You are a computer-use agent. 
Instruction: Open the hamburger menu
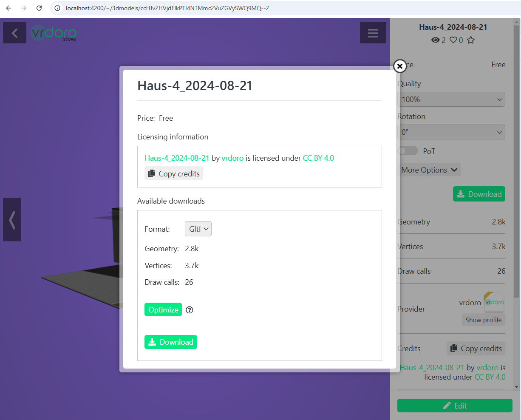373,33
